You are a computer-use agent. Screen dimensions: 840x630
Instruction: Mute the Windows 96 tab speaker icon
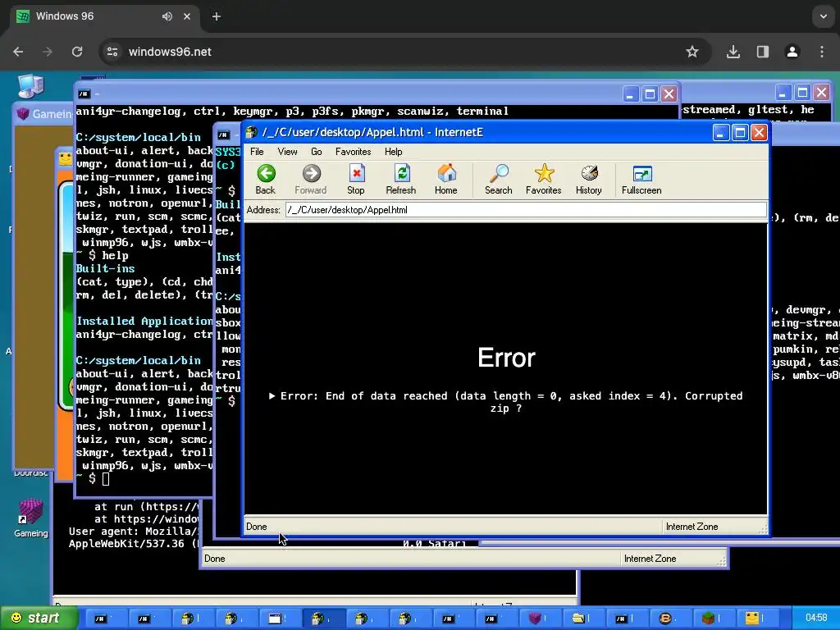tap(167, 16)
